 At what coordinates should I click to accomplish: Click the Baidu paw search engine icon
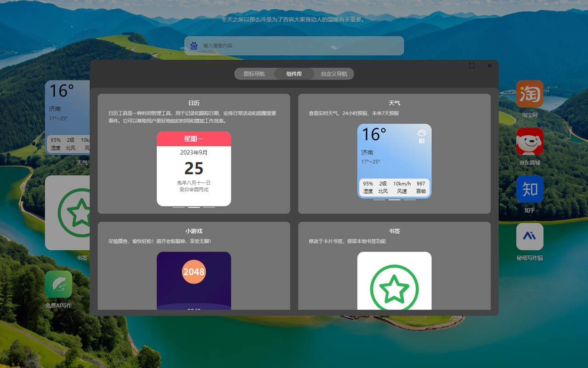tap(194, 46)
